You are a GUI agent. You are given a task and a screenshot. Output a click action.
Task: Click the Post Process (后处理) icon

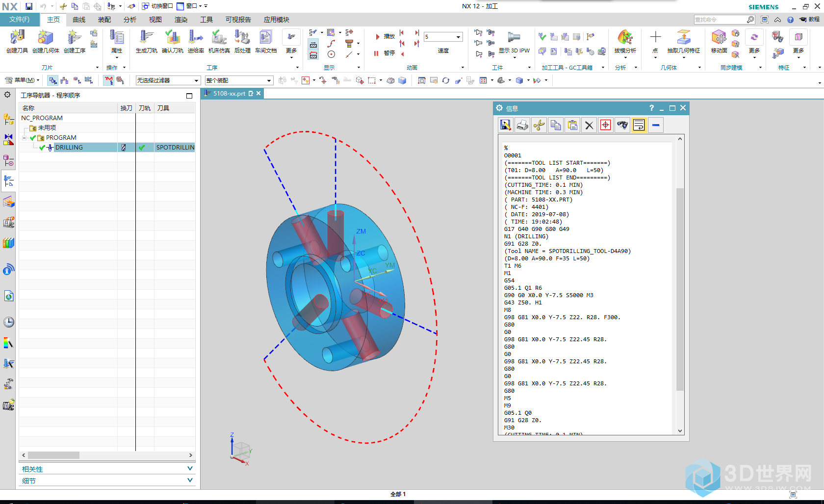tap(242, 38)
